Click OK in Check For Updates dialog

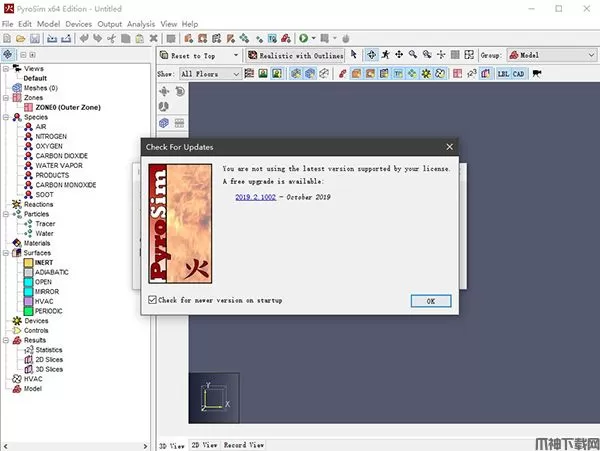tap(431, 301)
